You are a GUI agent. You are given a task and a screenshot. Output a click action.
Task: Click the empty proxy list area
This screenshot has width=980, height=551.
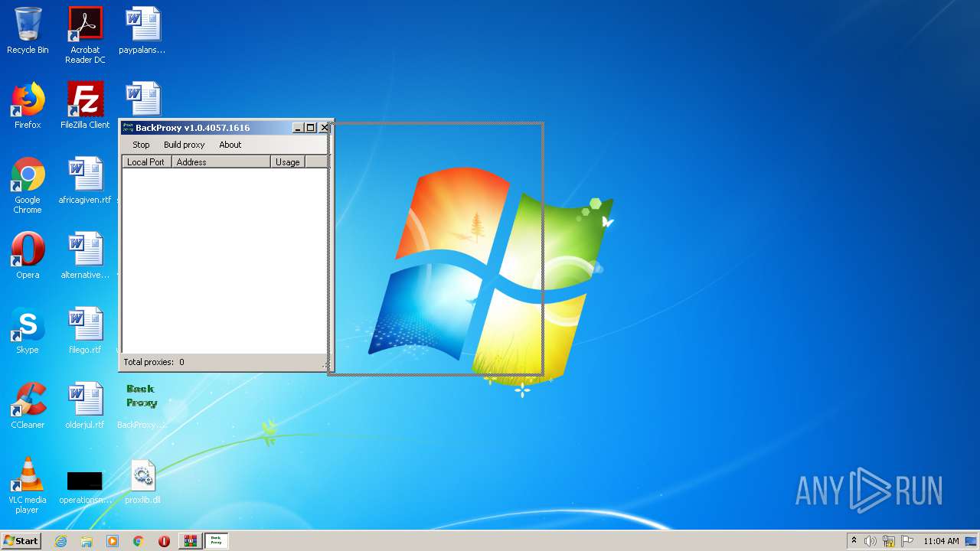tap(225, 260)
